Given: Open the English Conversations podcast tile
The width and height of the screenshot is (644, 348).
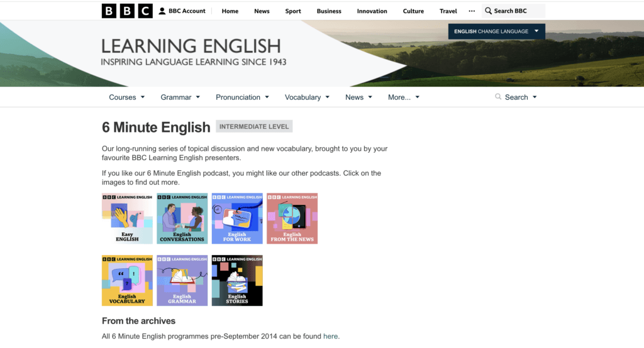Looking at the screenshot, I should 182,219.
